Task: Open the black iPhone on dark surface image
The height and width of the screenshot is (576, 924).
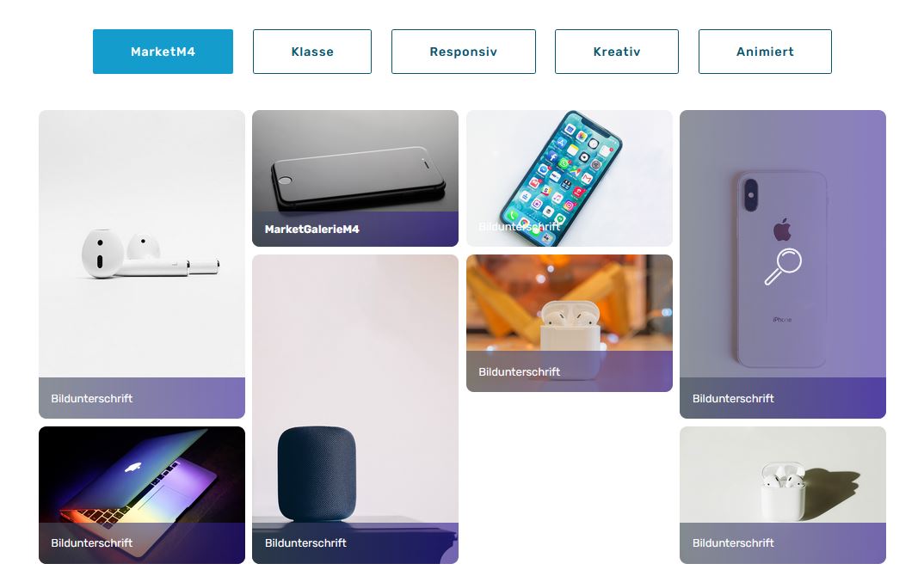Action: coord(355,161)
